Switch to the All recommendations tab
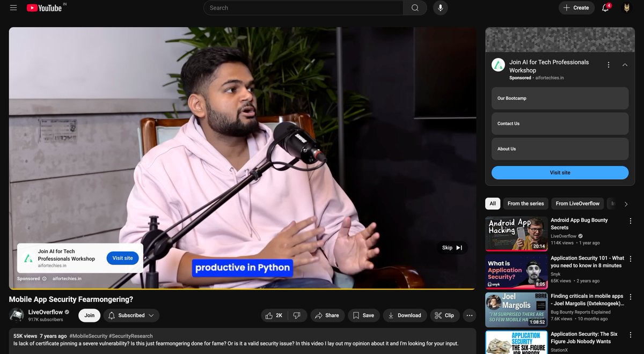This screenshot has width=644, height=354. (x=492, y=203)
